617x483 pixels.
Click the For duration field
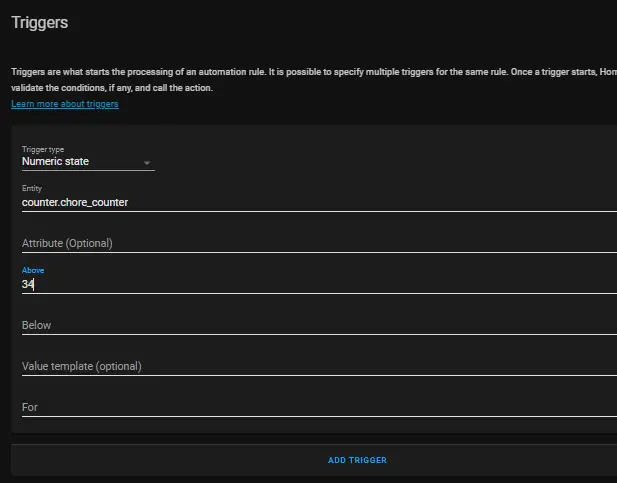pyautogui.click(x=319, y=407)
